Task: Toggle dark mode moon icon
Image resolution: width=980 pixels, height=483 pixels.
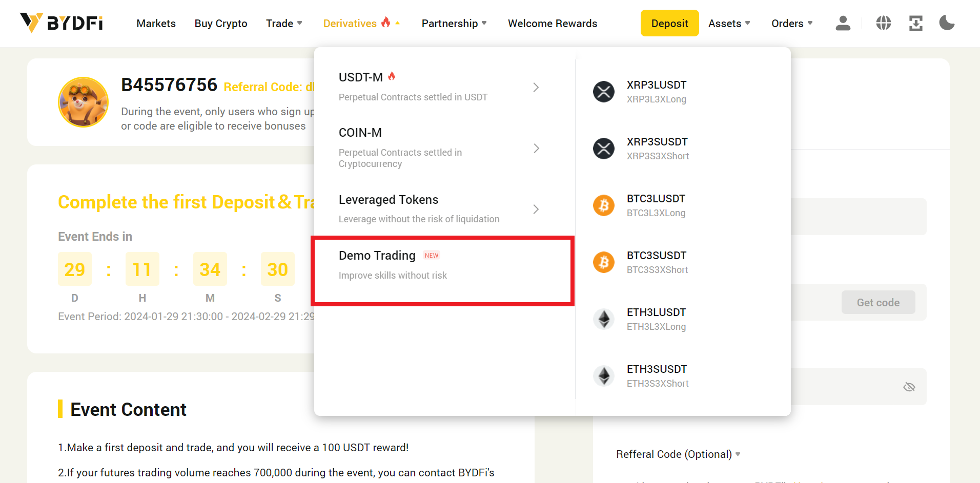Action: click(x=947, y=23)
